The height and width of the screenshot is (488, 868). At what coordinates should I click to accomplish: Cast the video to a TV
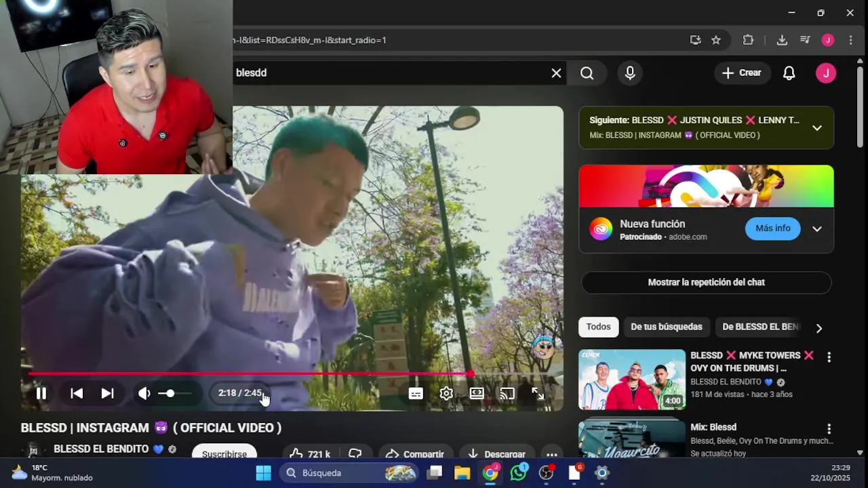coord(507,393)
